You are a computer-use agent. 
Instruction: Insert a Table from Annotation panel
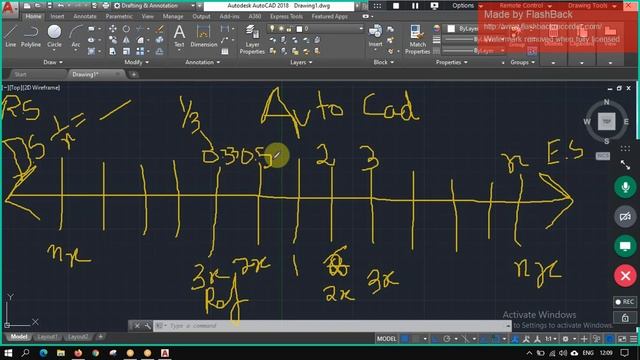click(x=225, y=51)
